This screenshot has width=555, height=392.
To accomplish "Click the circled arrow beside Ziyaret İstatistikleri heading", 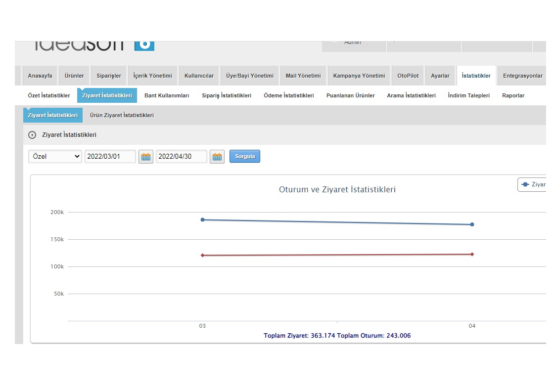I will (x=32, y=135).
